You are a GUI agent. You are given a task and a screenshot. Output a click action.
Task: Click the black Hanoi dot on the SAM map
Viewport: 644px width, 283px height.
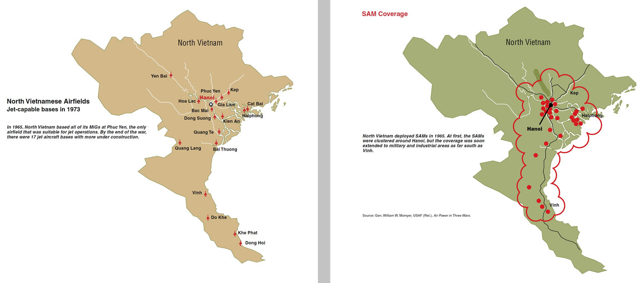(x=550, y=105)
